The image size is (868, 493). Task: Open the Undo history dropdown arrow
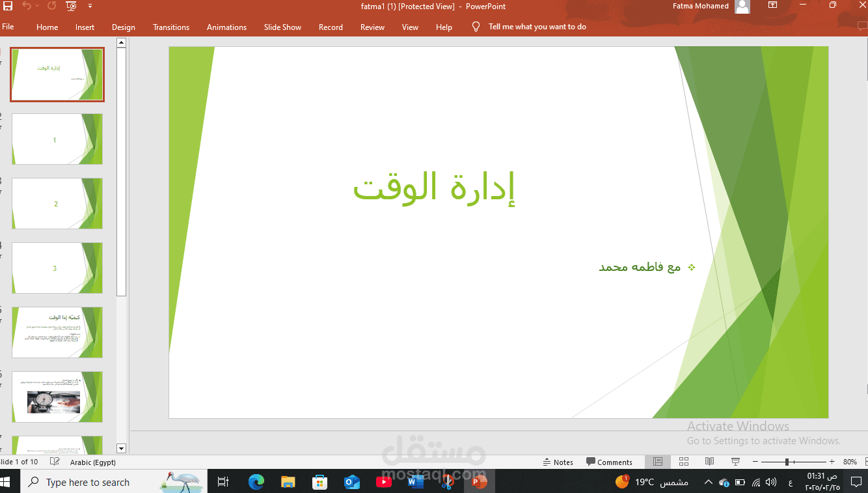point(38,6)
